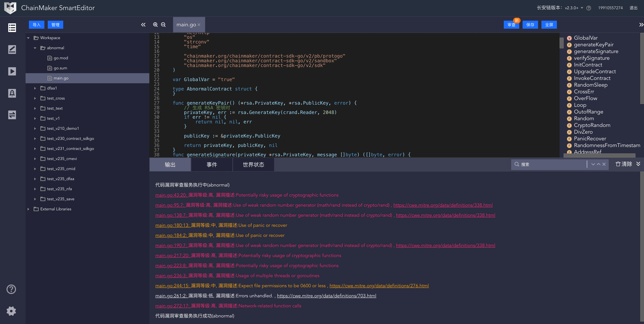The image size is (644, 324).
Task: Click the zoom out magnifier icon
Action: 163,25
